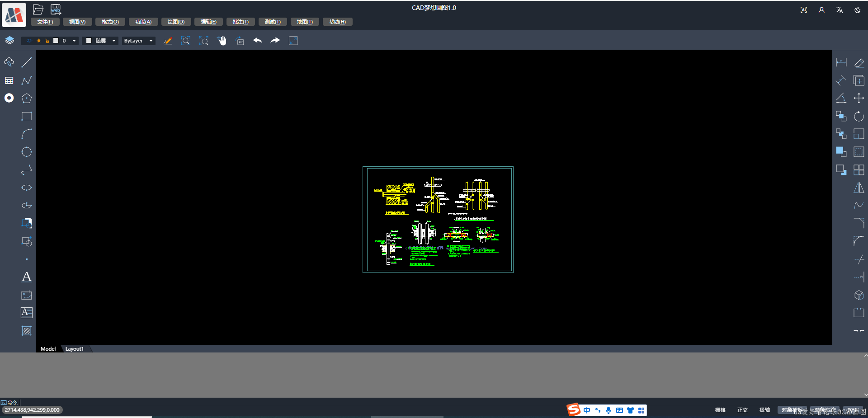Select the rotate tool
Viewport: 868px width, 418px height.
tap(859, 116)
